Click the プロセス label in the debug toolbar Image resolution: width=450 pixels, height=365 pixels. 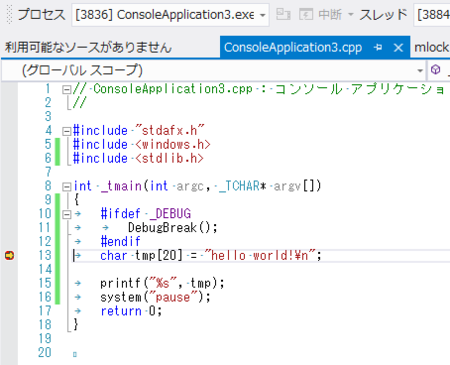(41, 15)
